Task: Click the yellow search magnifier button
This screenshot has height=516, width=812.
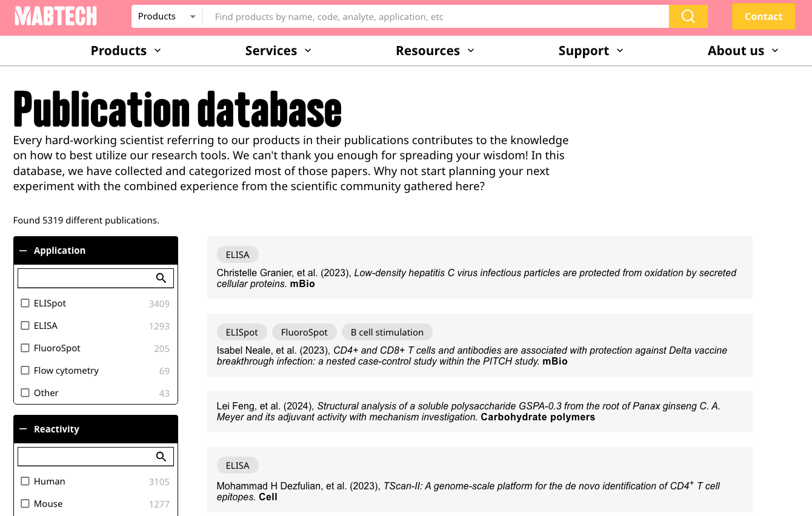Action: (x=688, y=16)
